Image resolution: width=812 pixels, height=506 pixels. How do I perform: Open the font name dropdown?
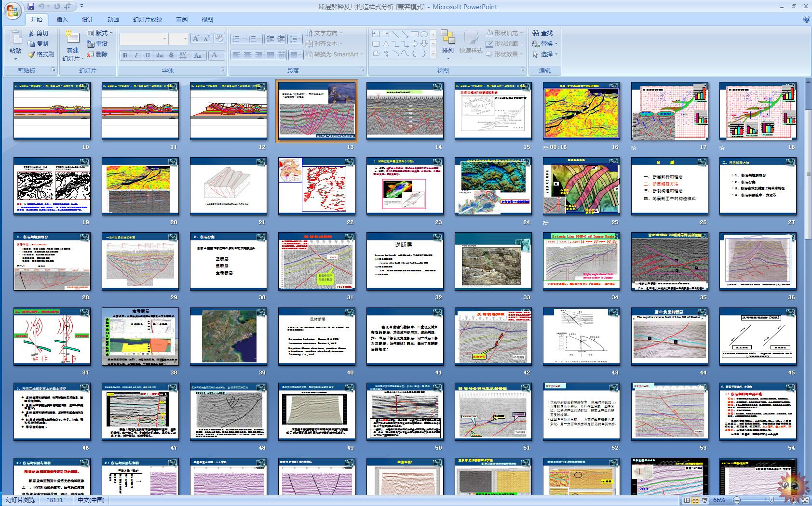164,39
